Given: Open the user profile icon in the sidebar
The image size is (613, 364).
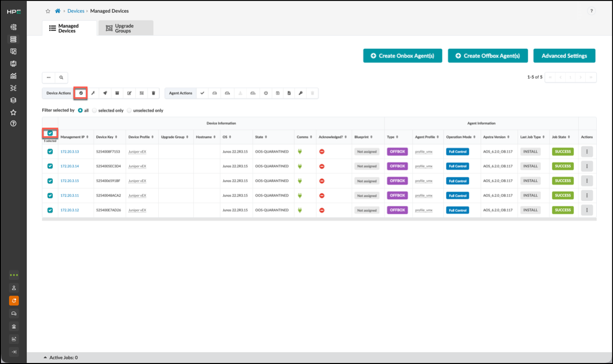Looking at the screenshot, I should pyautogui.click(x=14, y=287).
